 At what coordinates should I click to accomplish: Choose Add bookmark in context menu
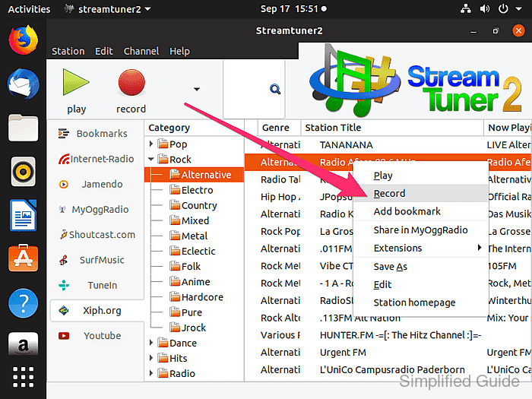pyautogui.click(x=421, y=211)
